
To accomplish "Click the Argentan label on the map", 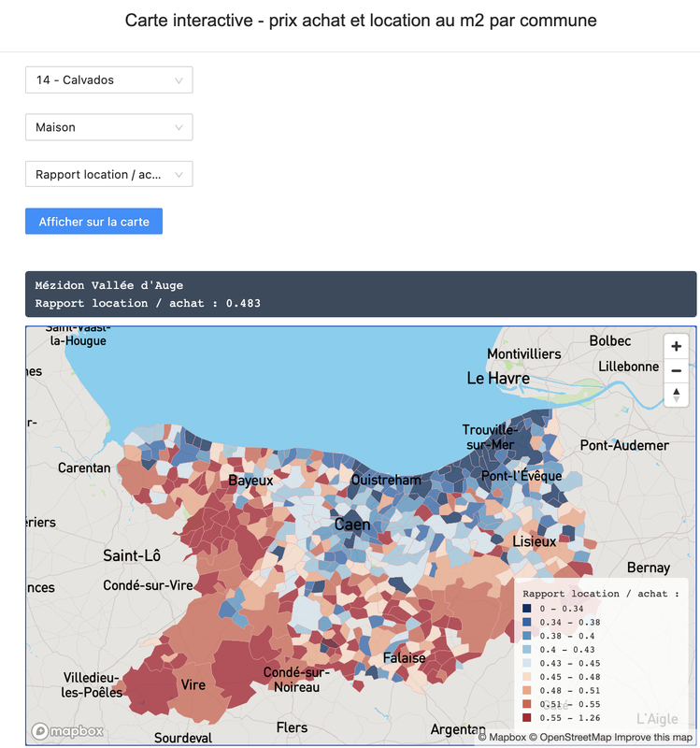I will (x=458, y=729).
